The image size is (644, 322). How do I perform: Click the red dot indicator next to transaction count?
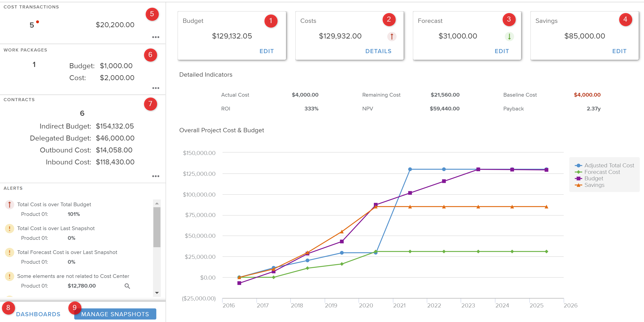tap(38, 22)
